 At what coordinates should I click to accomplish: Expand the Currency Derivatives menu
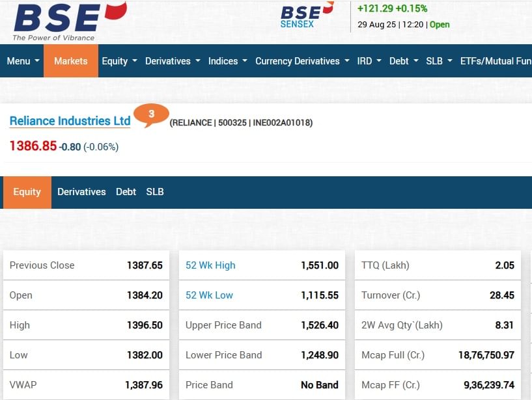(302, 61)
